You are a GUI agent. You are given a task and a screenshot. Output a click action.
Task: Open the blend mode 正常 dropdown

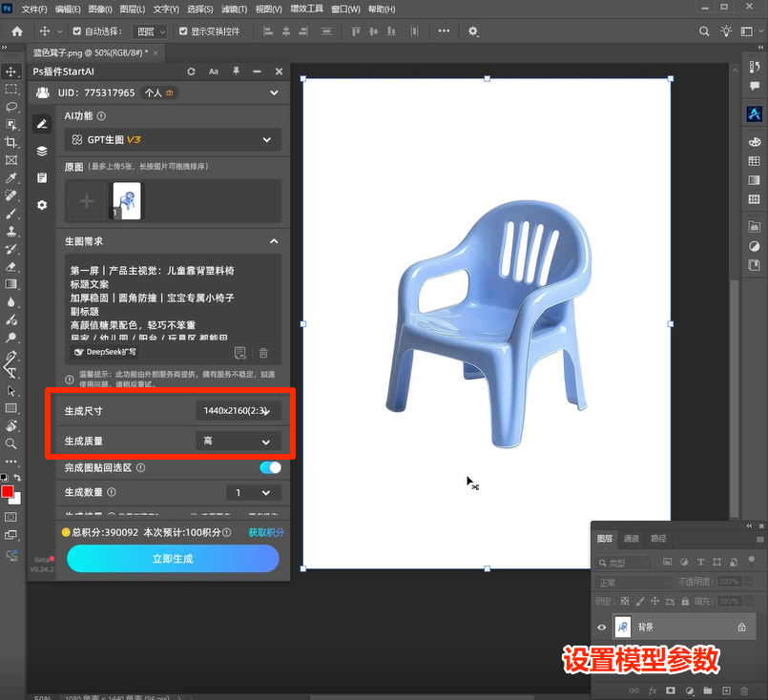tap(633, 583)
